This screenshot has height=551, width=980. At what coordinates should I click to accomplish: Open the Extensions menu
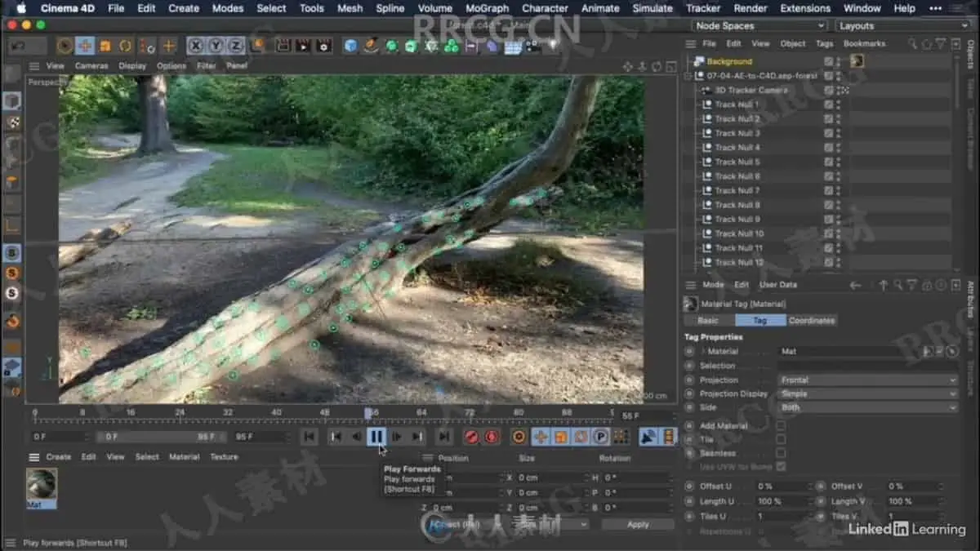804,8
